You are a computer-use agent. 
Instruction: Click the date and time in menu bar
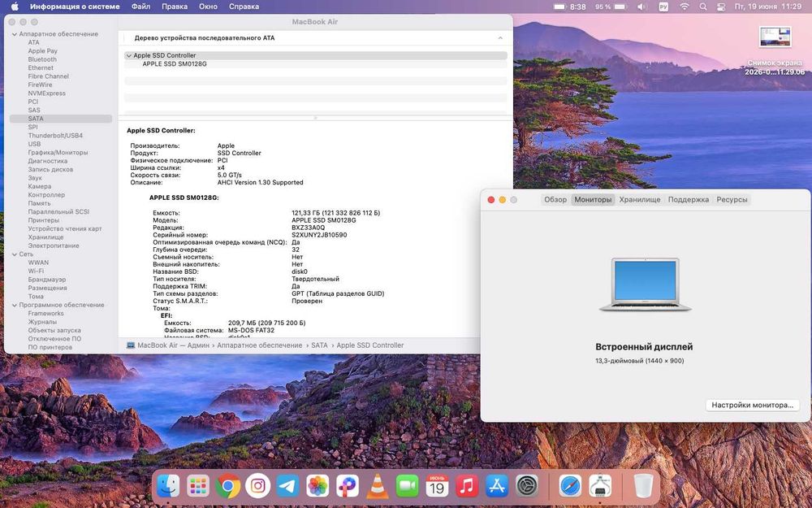point(768,7)
